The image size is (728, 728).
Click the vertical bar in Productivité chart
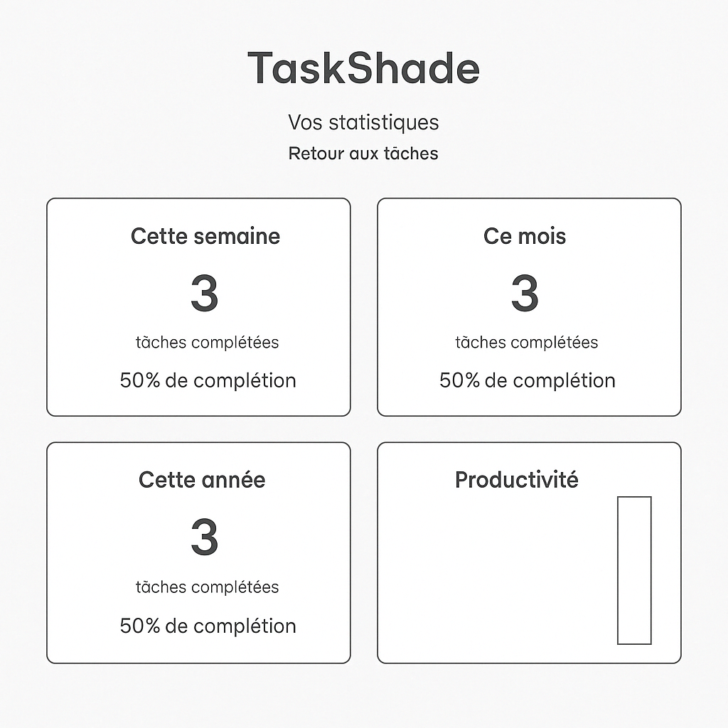coord(634,569)
